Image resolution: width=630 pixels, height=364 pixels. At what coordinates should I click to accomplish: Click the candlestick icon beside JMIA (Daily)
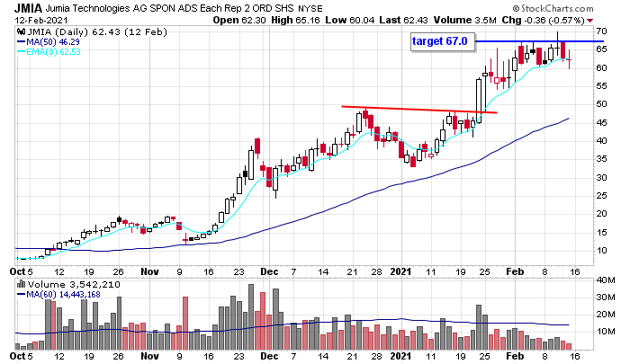coord(21,31)
